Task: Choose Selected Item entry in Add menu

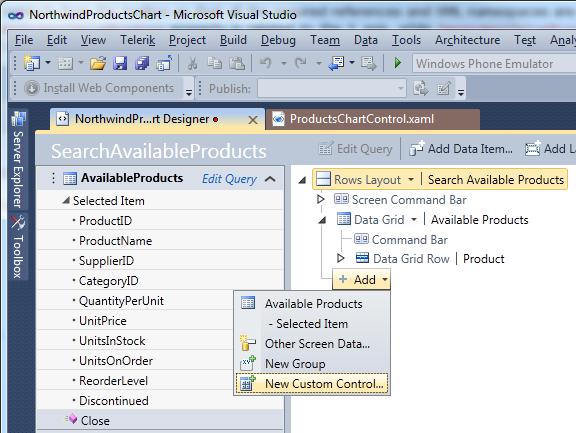Action: tap(312, 324)
